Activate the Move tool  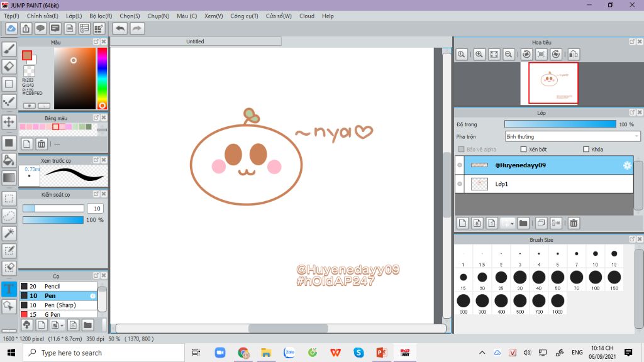coord(9,122)
